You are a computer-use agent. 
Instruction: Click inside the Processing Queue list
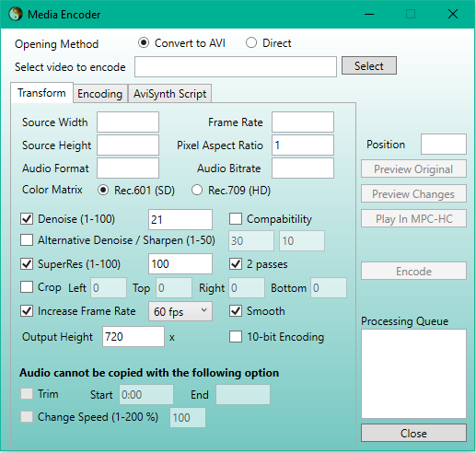tap(413, 374)
